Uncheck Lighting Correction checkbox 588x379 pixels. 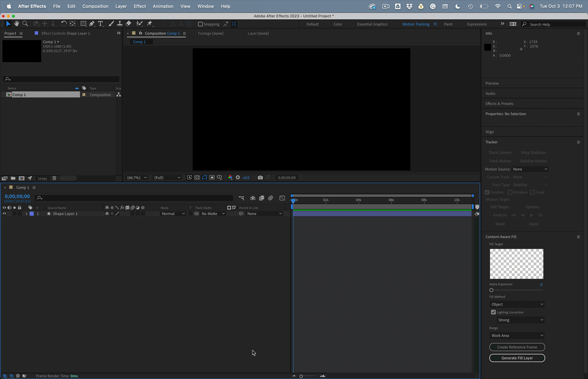pyautogui.click(x=493, y=312)
